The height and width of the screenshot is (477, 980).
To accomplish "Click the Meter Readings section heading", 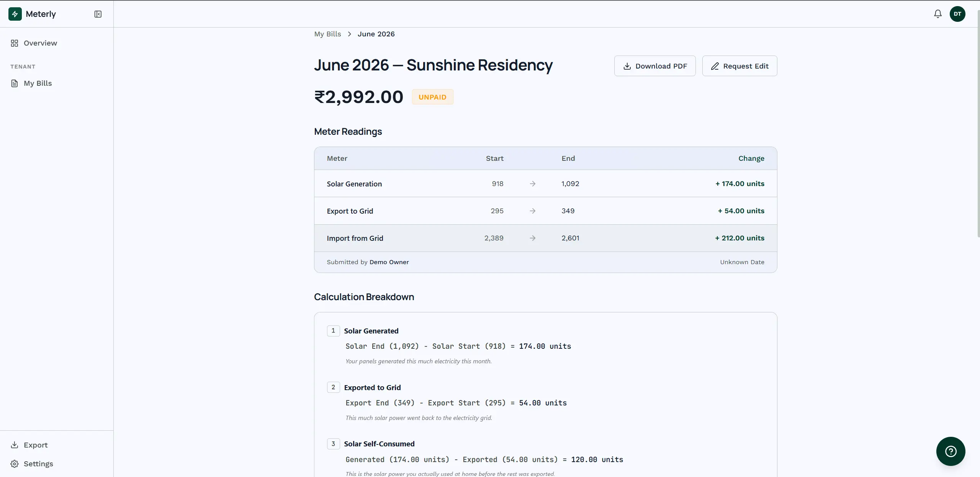I will coord(348,132).
